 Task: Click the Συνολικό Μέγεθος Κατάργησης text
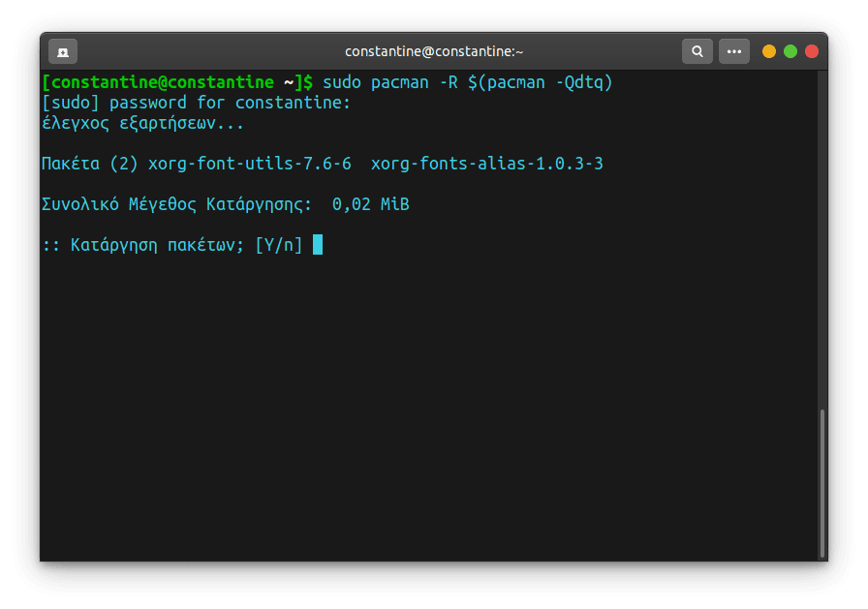coord(176,205)
